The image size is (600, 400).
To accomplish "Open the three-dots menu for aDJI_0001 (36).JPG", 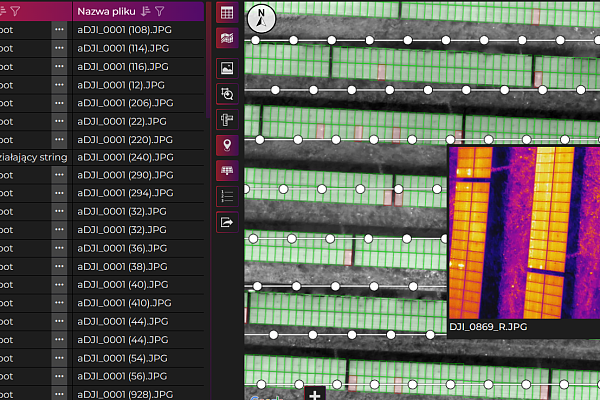I will point(59,248).
